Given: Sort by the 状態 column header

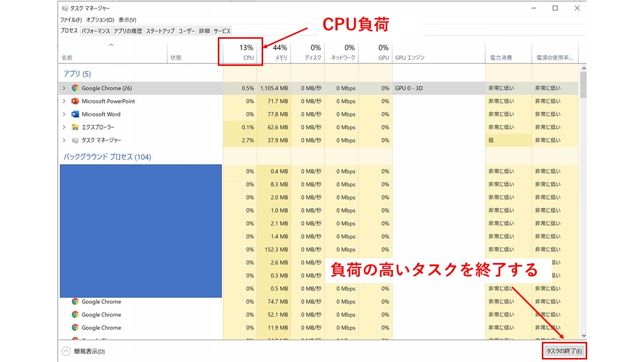Looking at the screenshot, I should click(x=195, y=52).
